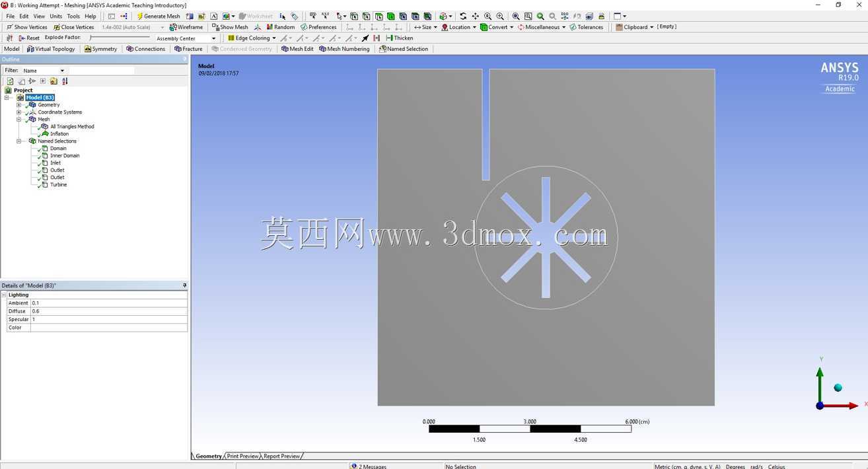This screenshot has height=469, width=868.
Task: Click the Ambient value field
Action: [x=109, y=303]
